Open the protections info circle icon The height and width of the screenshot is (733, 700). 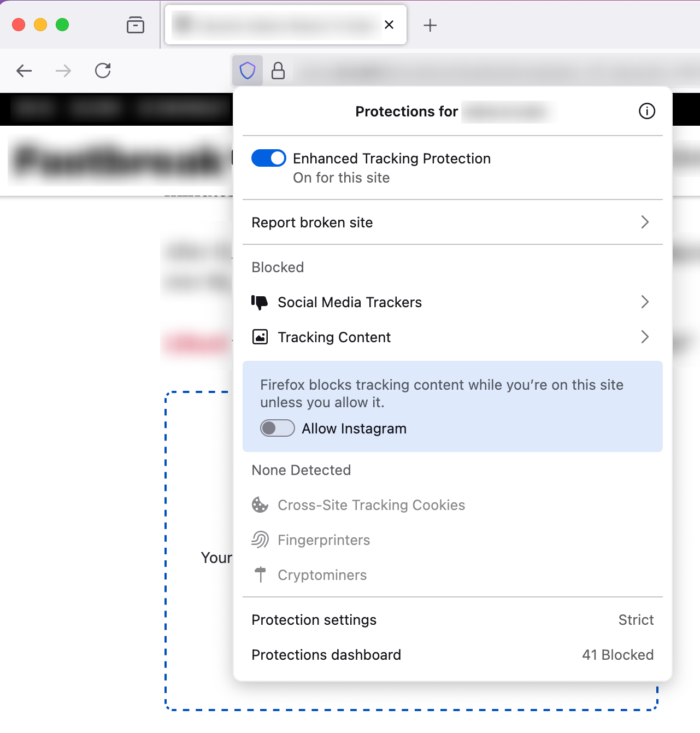click(646, 111)
